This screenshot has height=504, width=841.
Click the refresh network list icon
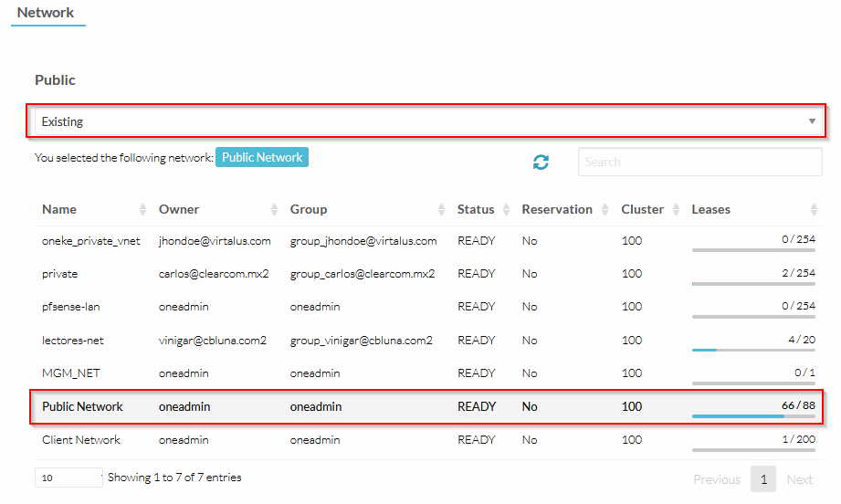click(x=541, y=163)
